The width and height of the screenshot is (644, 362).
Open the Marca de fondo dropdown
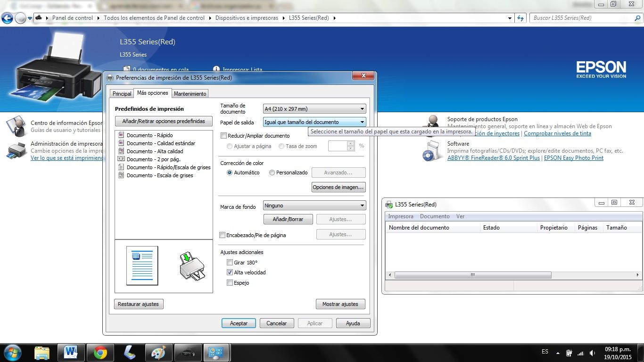[x=314, y=206]
